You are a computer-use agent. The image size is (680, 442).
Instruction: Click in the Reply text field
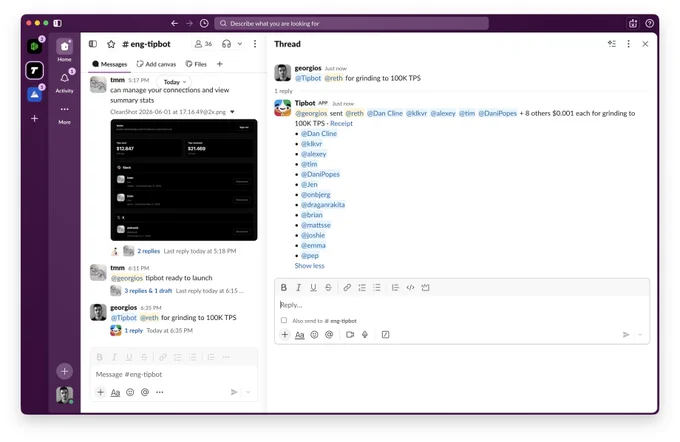point(462,305)
